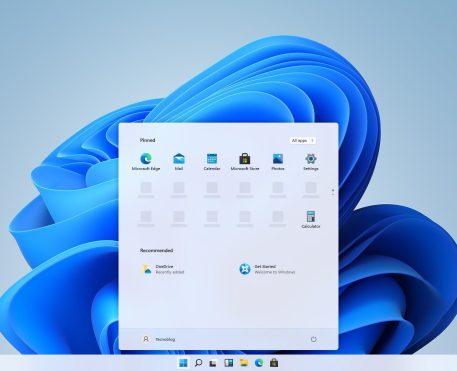Image resolution: width=457 pixels, height=371 pixels.
Task: Click the "Recently added" text under OneDrive
Action: [170, 272]
